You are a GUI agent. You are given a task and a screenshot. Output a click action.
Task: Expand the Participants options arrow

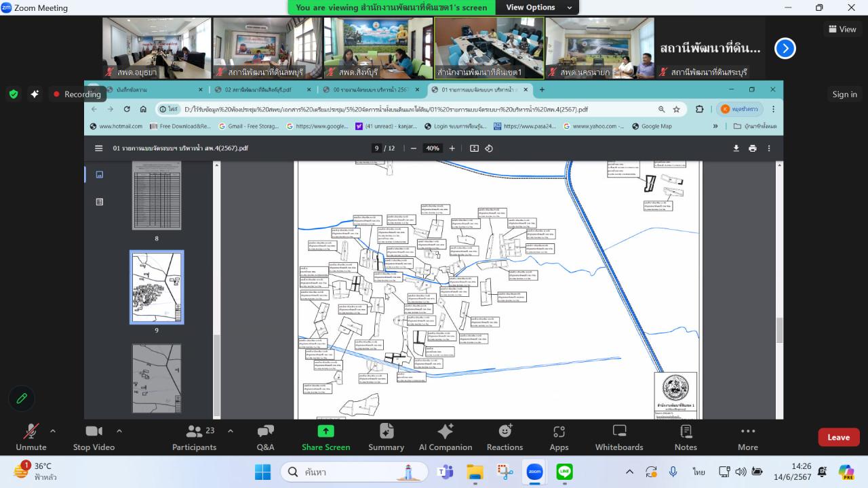click(230, 431)
